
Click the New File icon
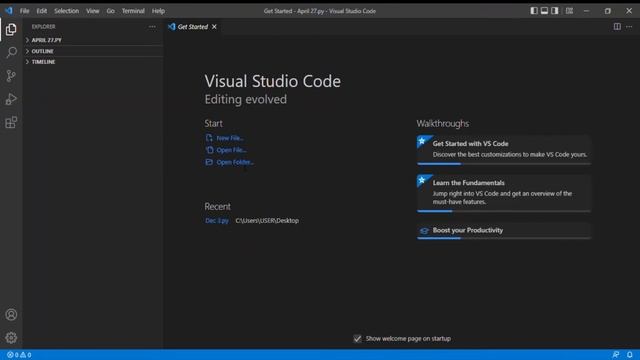209,138
